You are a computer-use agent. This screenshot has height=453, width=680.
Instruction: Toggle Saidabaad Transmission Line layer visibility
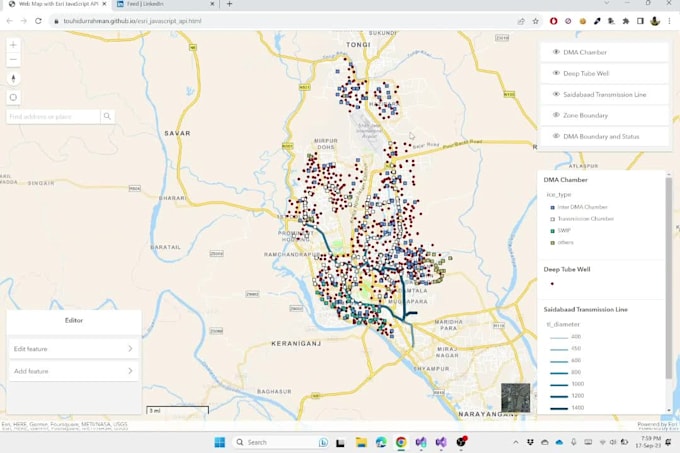(x=556, y=94)
